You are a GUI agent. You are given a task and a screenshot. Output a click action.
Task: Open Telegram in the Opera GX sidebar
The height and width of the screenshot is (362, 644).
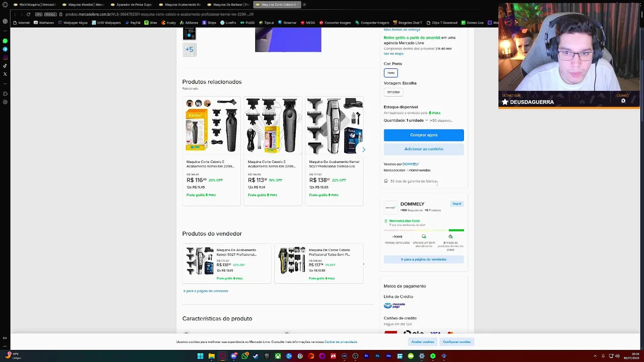pyautogui.click(x=5, y=49)
